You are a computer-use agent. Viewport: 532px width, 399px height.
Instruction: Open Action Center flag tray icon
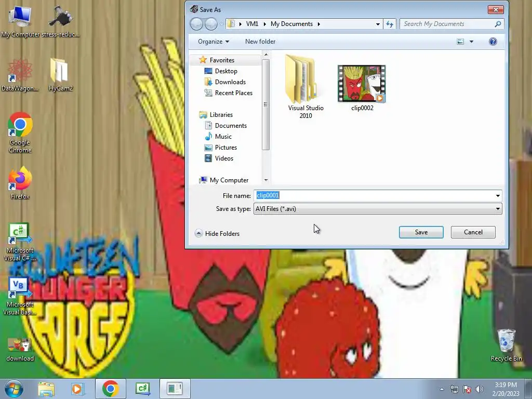(x=467, y=389)
